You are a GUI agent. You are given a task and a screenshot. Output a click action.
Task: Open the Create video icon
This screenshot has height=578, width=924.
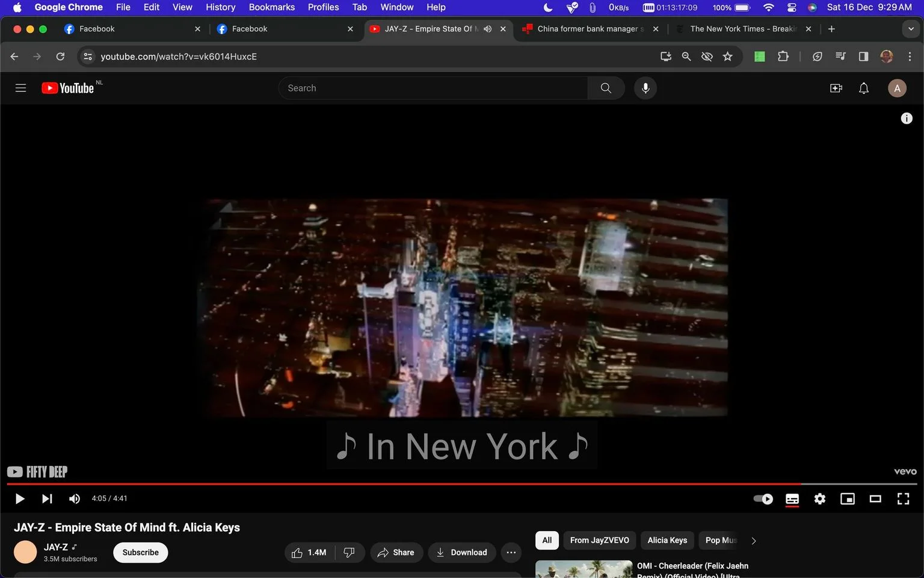point(836,89)
